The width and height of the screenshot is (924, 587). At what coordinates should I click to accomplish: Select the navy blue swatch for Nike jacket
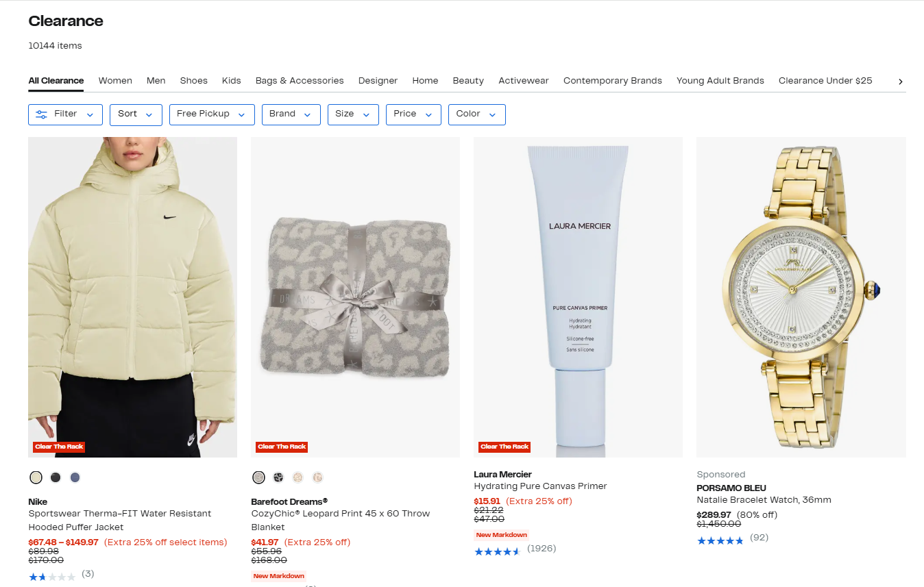pyautogui.click(x=75, y=477)
